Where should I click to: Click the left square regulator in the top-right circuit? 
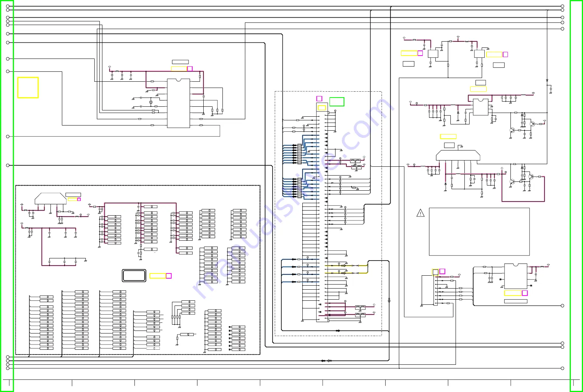433,54
